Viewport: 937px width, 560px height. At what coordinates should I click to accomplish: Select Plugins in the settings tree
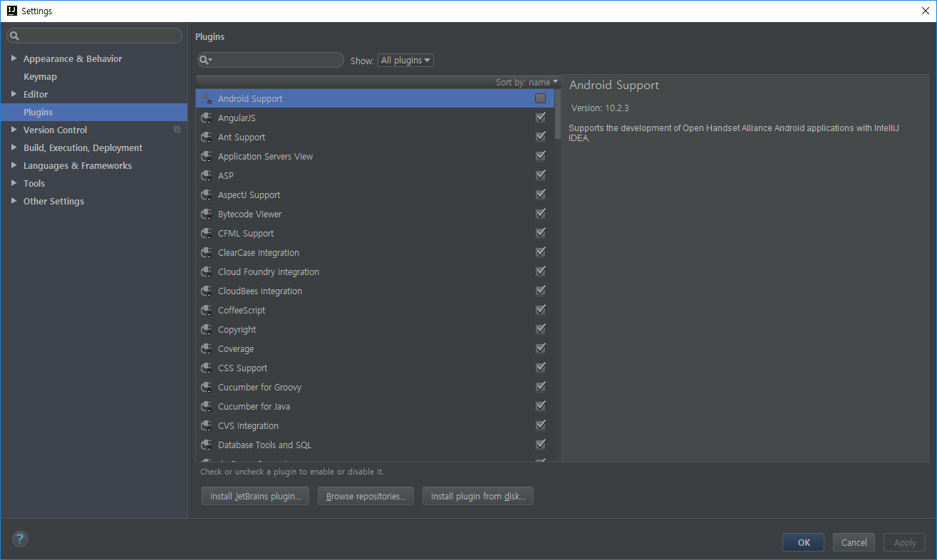(94, 112)
